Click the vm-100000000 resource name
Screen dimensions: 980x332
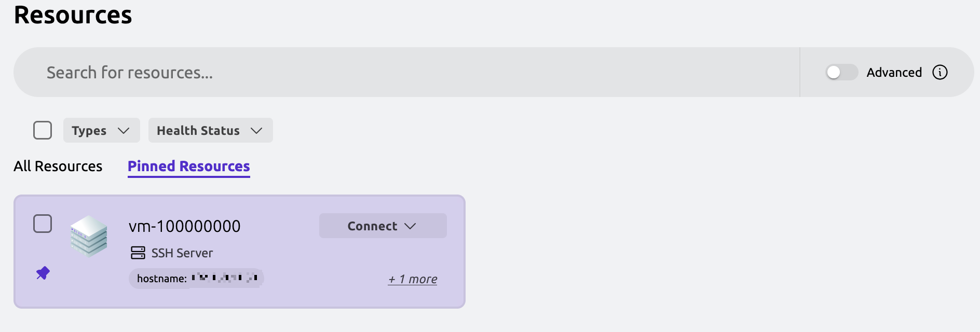[185, 226]
